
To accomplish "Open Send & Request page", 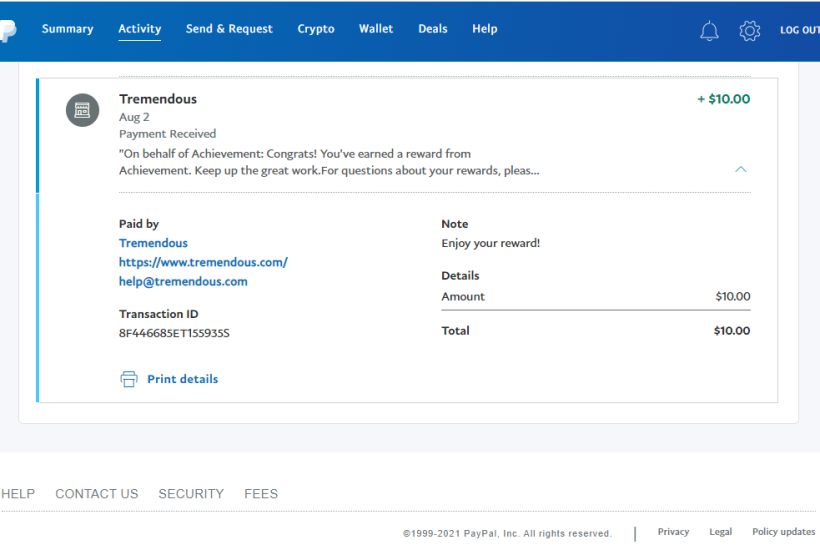I will coord(229,29).
